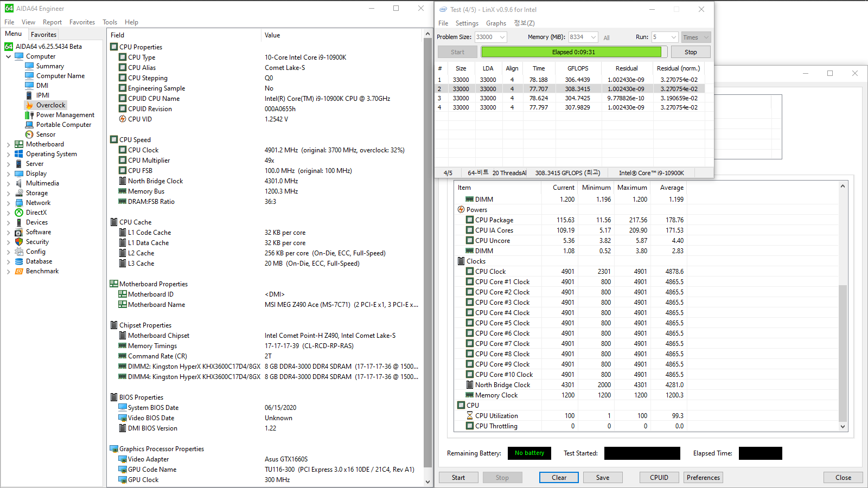Click the LinX elapsed time progress bar

pyautogui.click(x=574, y=52)
